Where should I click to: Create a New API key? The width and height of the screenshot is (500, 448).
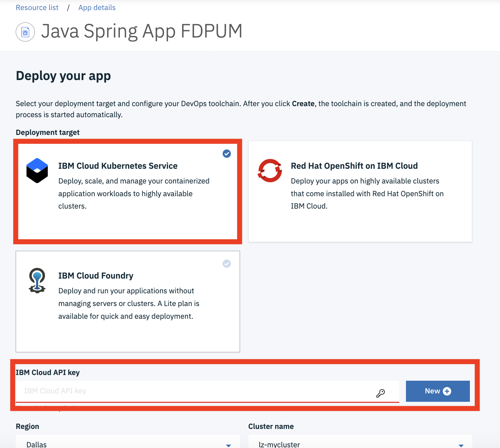pos(438,391)
